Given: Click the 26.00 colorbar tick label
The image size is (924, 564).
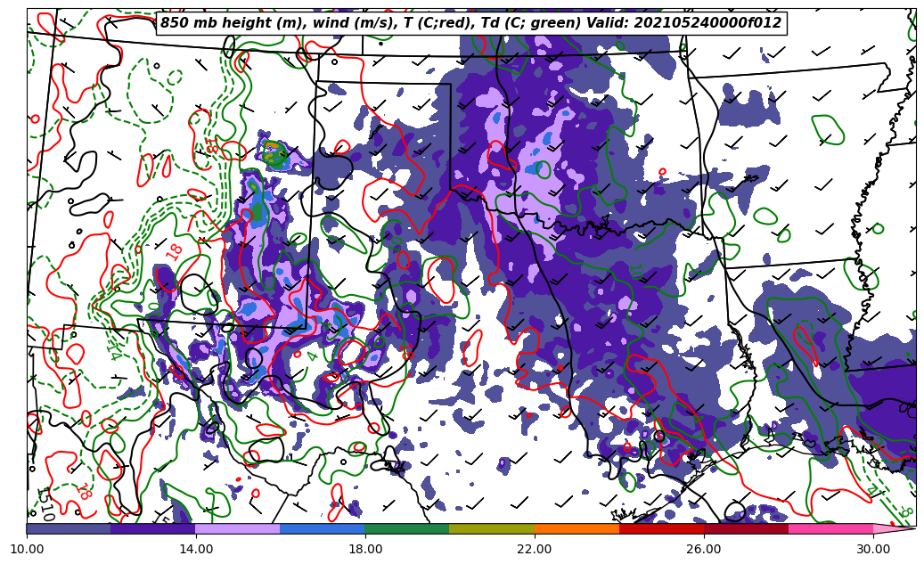Looking at the screenshot, I should tap(703, 549).
